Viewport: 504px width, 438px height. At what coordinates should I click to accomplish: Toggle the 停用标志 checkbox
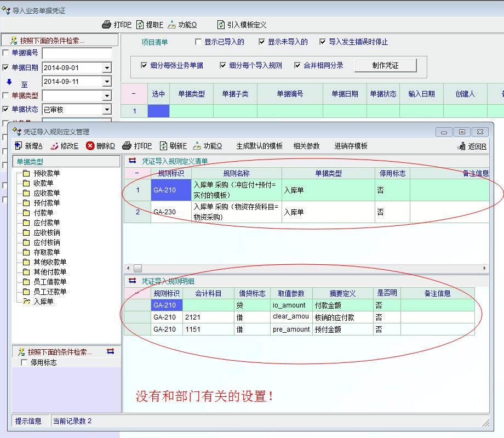point(24,362)
